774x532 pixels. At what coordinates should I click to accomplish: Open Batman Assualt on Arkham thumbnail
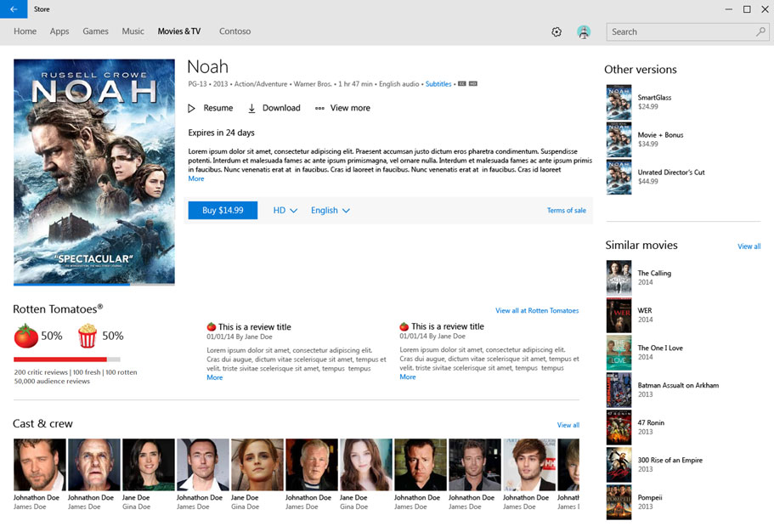coord(619,390)
